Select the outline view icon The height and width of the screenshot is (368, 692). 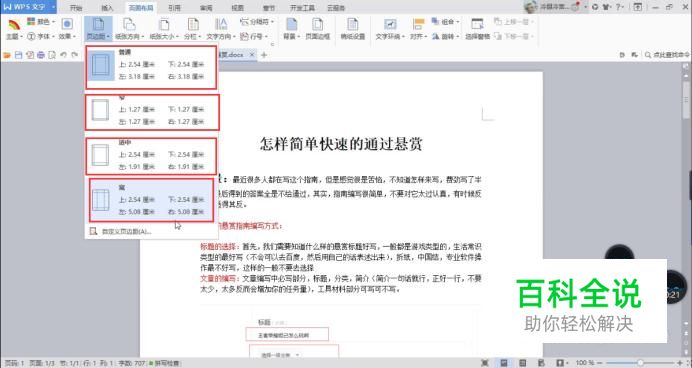pos(523,363)
